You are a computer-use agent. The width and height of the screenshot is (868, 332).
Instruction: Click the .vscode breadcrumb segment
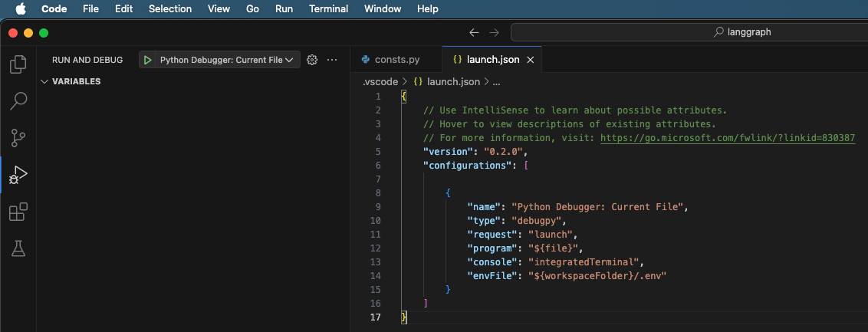click(x=380, y=82)
